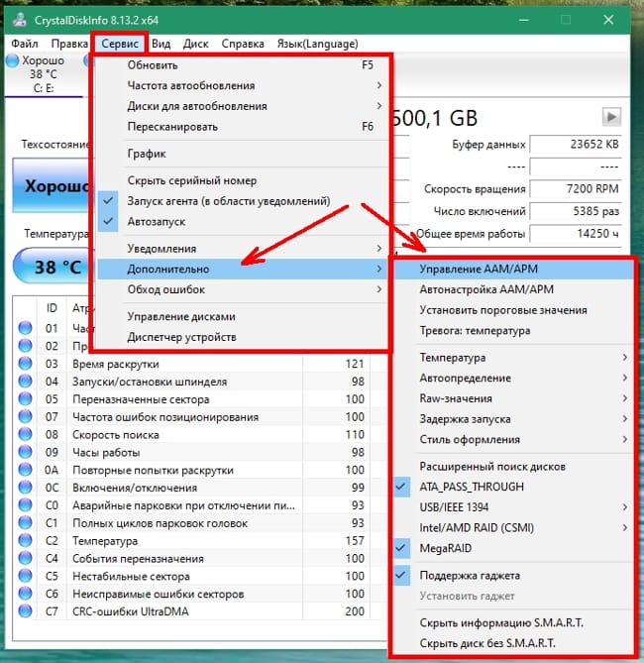
Task: Expand Частота автообновления submenu
Action: [x=243, y=85]
